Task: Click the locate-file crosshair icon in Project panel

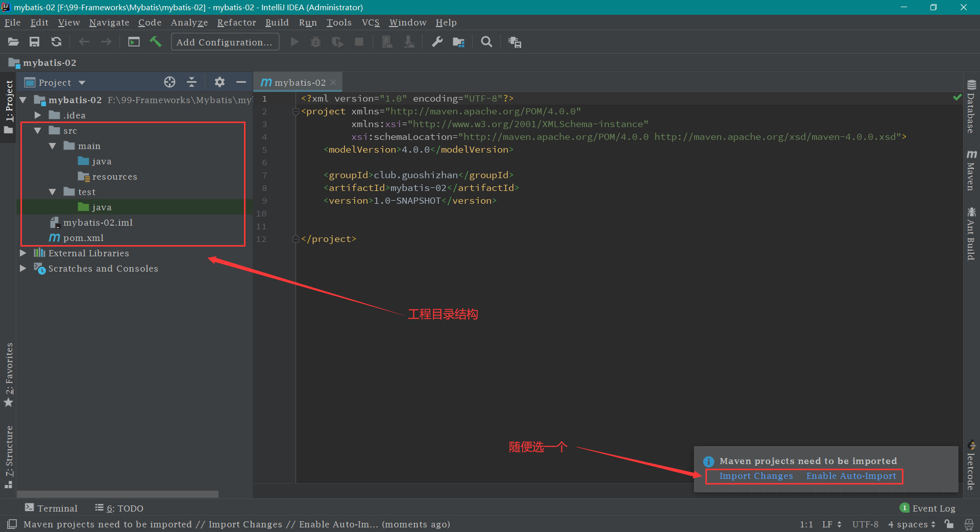Action: tap(169, 82)
